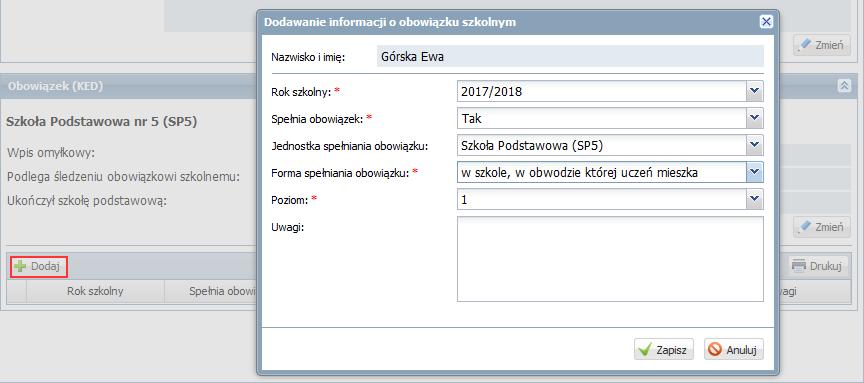Expand the Forma spełniania obowiązku dropdown arrow
The height and width of the screenshot is (383, 864).
[755, 172]
